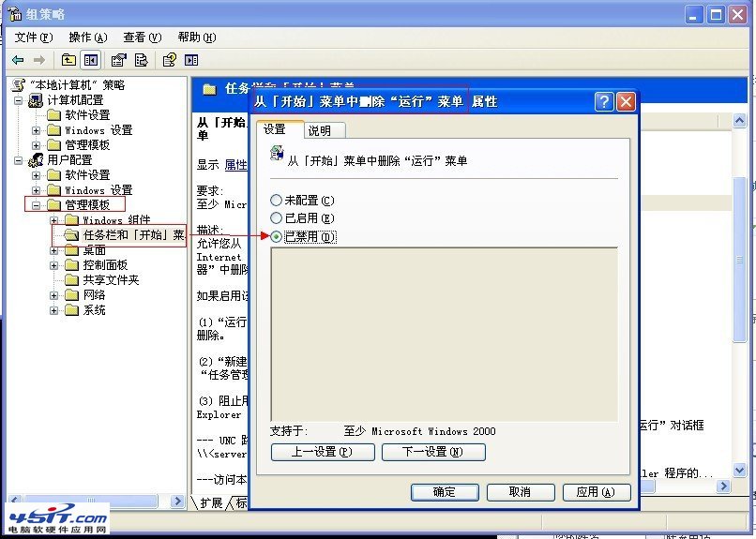756x539 pixels.
Task: Expand the 控制面板 tree node
Action: [54, 265]
